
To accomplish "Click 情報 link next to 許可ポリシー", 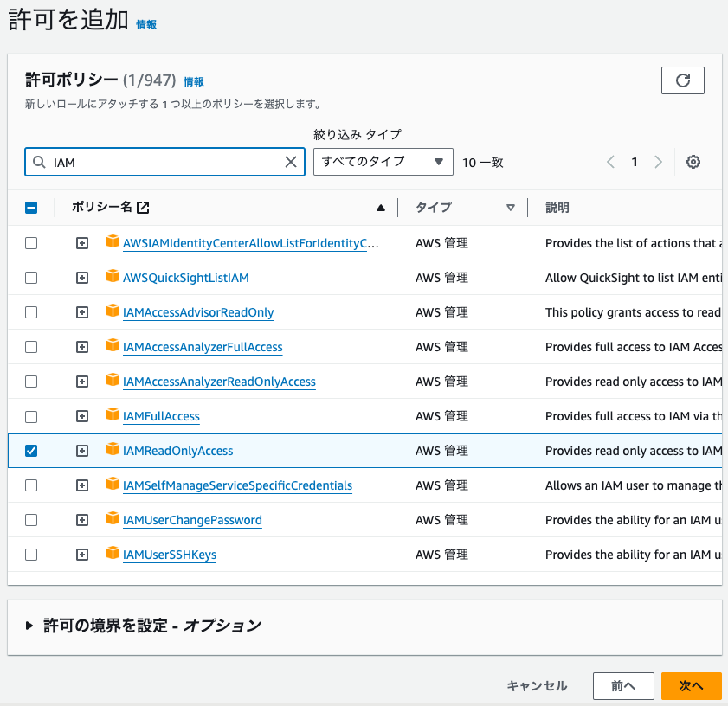I will 194,81.
